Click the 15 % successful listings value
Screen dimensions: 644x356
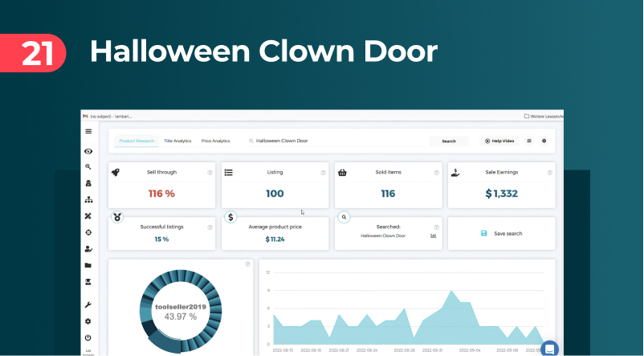pos(162,239)
